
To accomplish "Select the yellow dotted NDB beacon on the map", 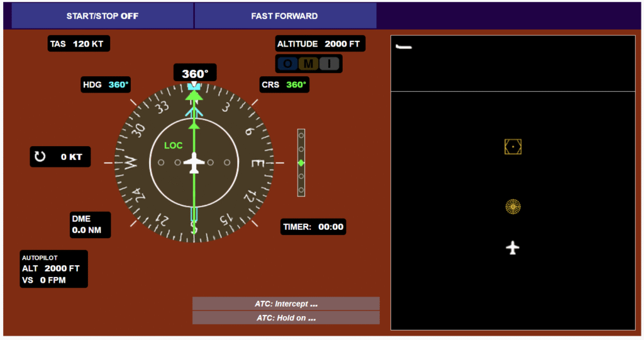I will pos(513,206).
